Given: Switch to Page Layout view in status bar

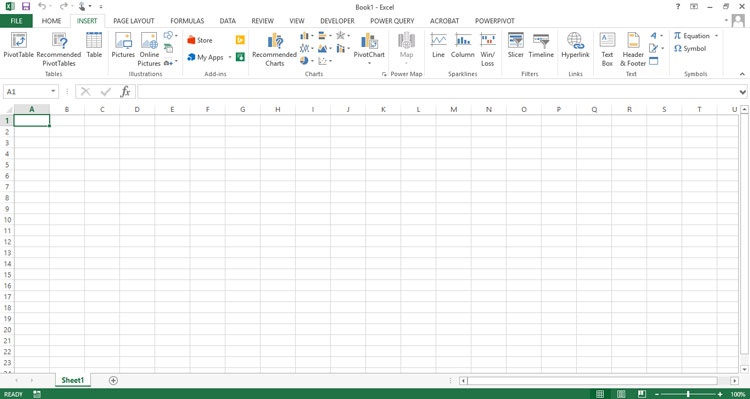Looking at the screenshot, I should point(621,394).
